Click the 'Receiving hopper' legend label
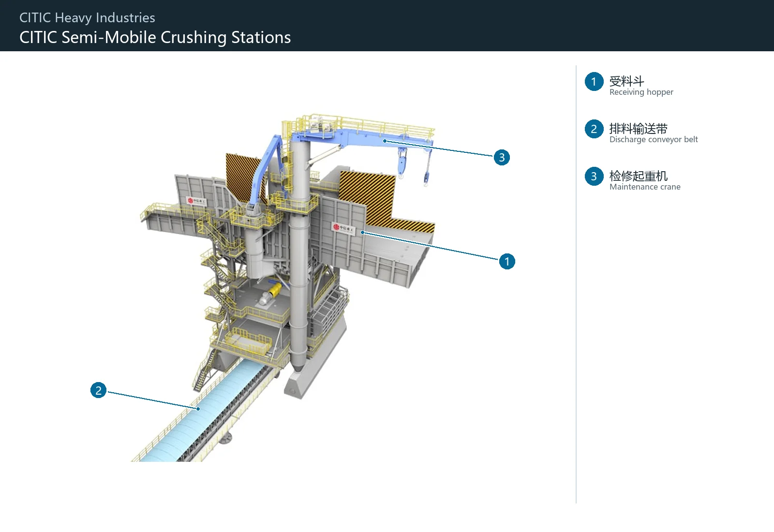The image size is (774, 532). point(641,92)
